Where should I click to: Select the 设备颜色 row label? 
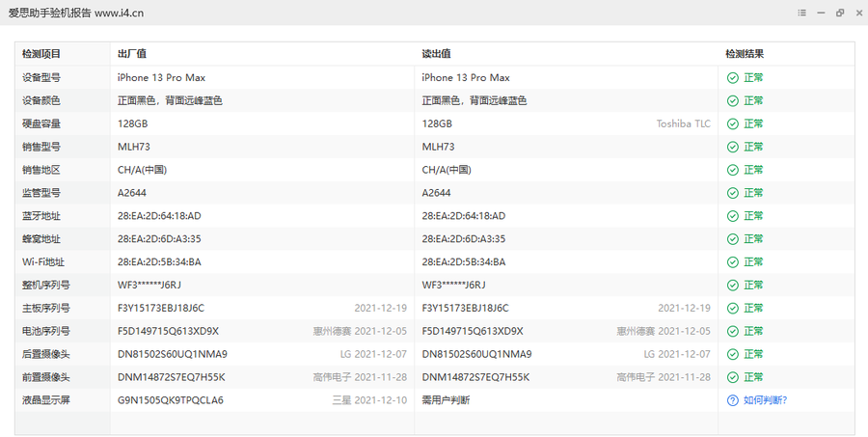click(41, 100)
